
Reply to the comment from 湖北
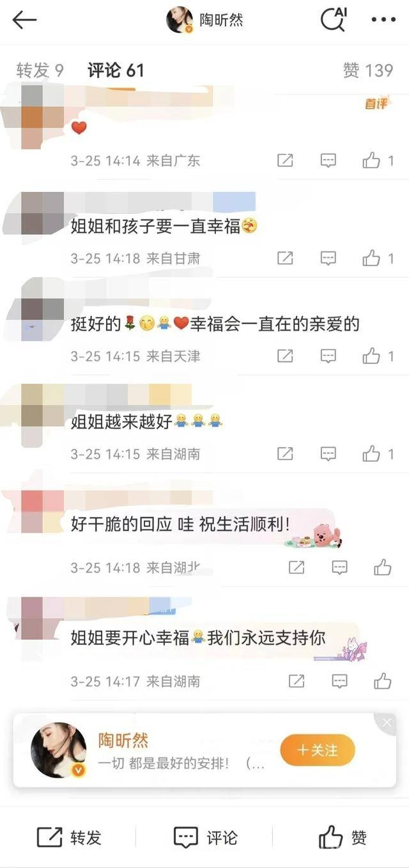(339, 567)
